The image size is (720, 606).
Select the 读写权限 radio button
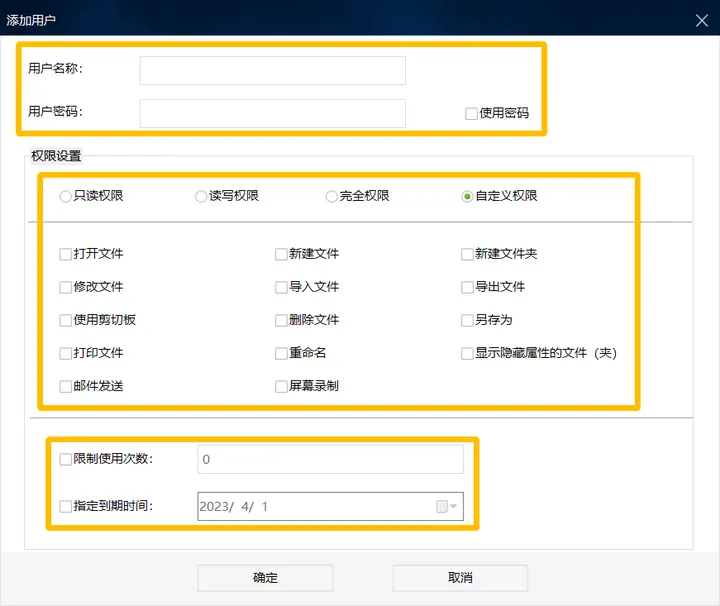pyautogui.click(x=201, y=196)
